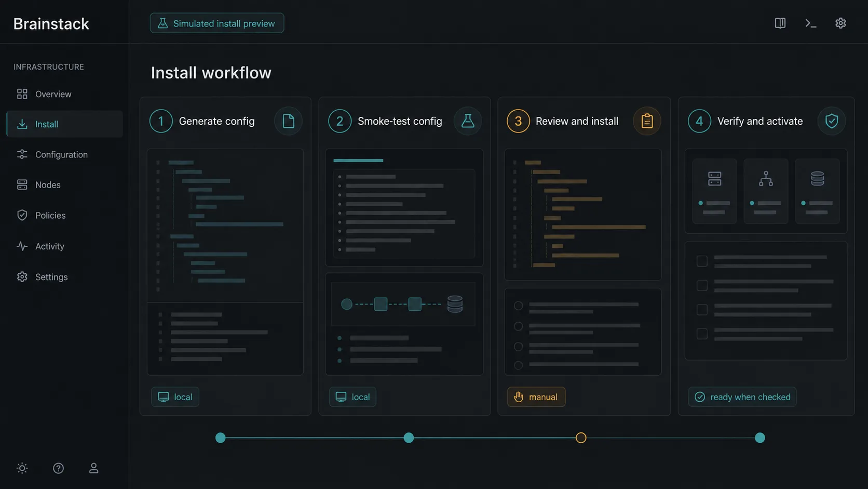Screen dimensions: 868x489
Task: Select Install in sidebar
Action: click(x=65, y=124)
